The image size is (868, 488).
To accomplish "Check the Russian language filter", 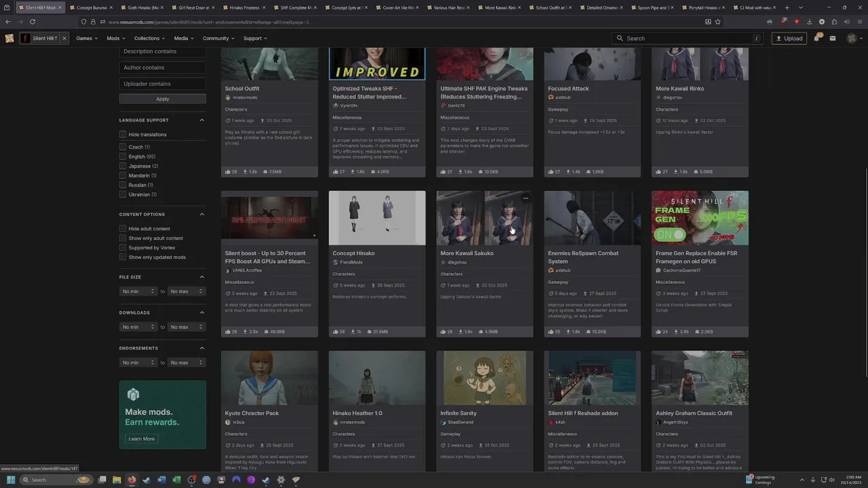I will click(123, 185).
